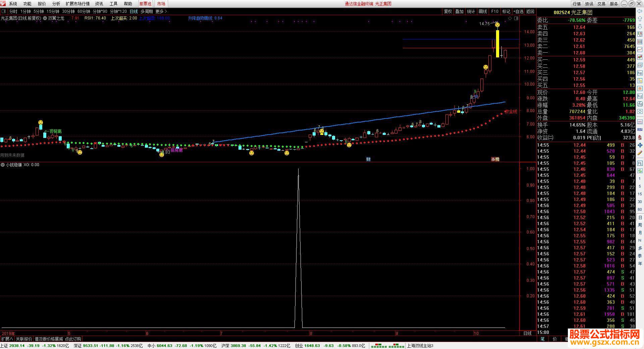Select the 日线 daily period
The image size is (644, 349).
(x=133, y=11)
